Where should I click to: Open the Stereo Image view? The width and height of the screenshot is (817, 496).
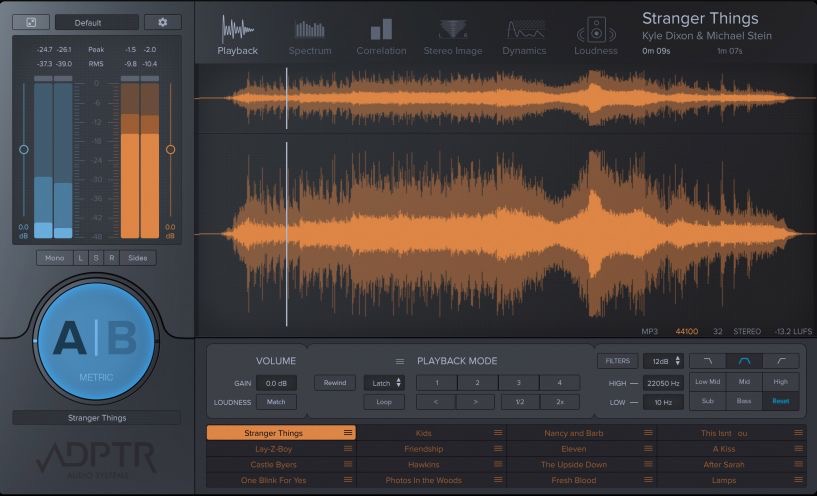(453, 36)
